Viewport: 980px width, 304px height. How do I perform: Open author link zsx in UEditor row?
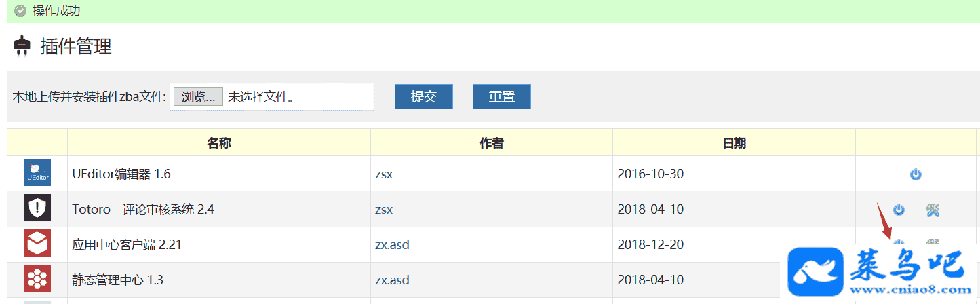click(x=384, y=174)
